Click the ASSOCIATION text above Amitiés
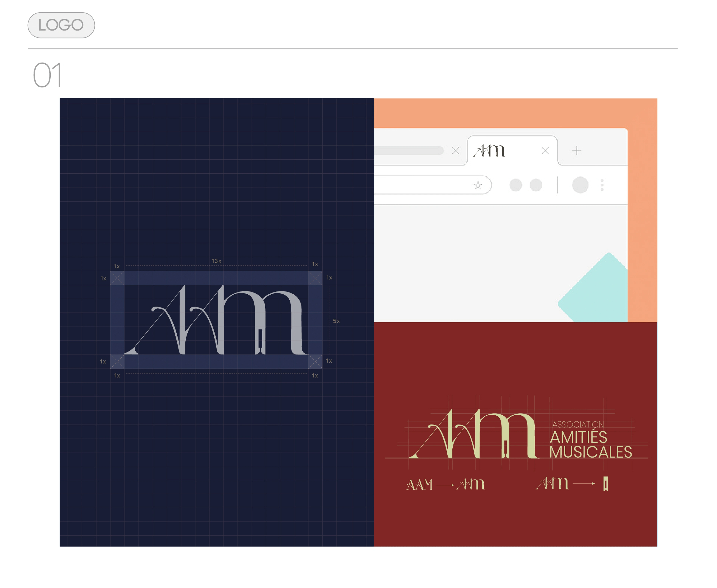Screen dimensions: 717x588 pos(578,424)
